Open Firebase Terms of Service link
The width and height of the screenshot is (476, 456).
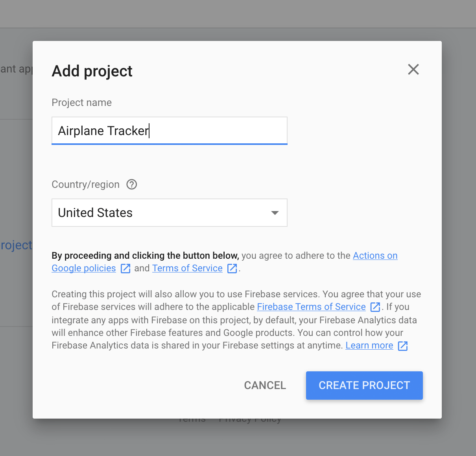[311, 307]
